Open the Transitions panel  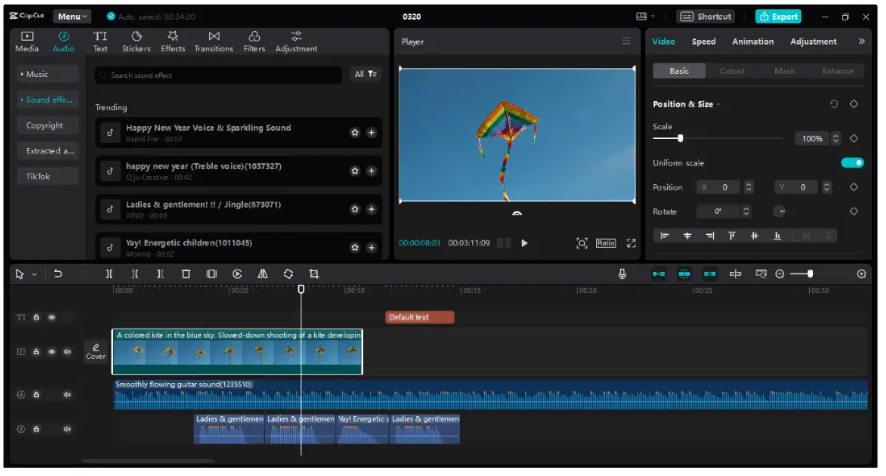click(214, 42)
